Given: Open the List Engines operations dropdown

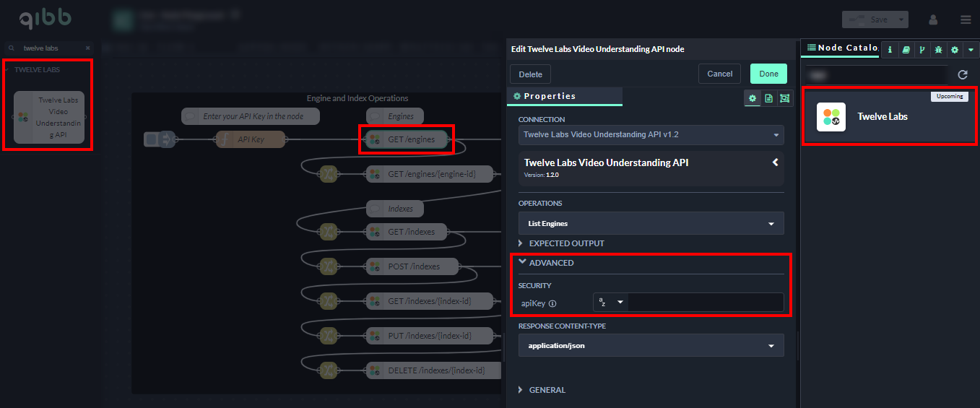Looking at the screenshot, I should [651, 224].
